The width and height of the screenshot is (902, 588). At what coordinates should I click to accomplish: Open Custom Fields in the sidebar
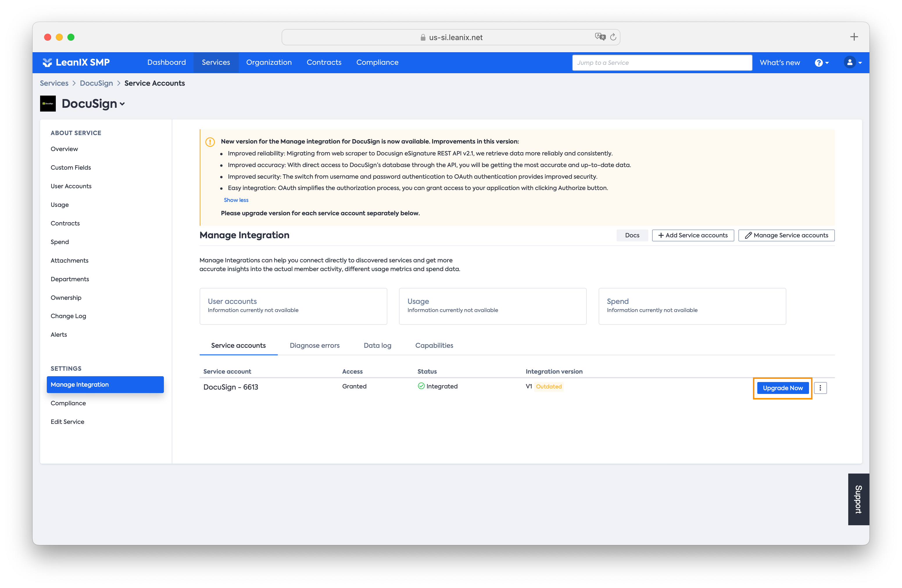(71, 167)
